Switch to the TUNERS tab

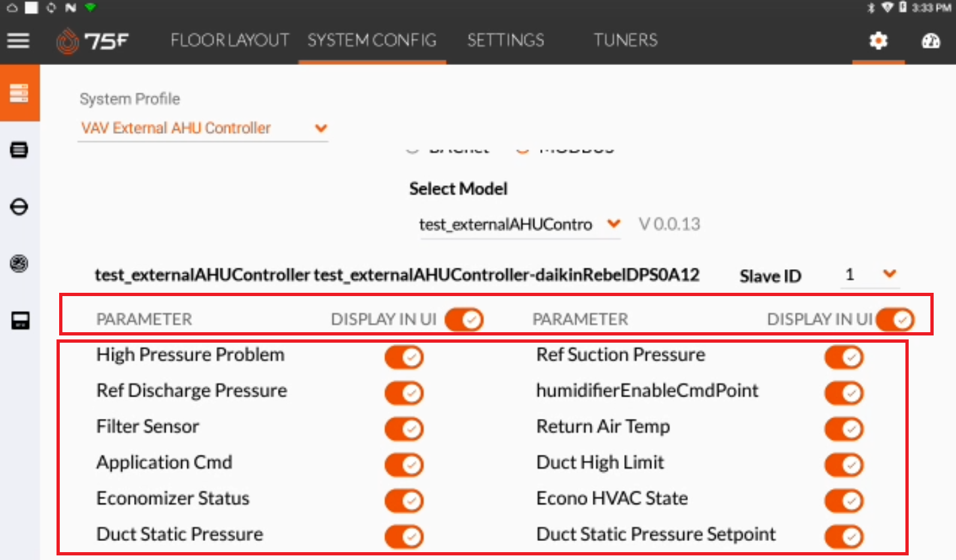(x=626, y=41)
